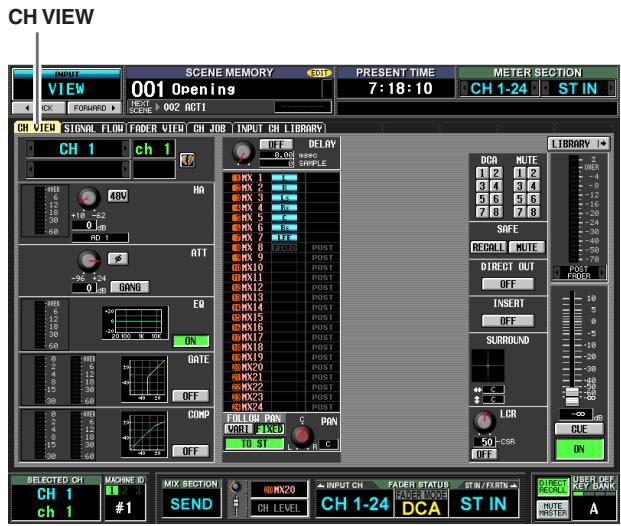Turn off EQ with the ON button

click(x=191, y=341)
